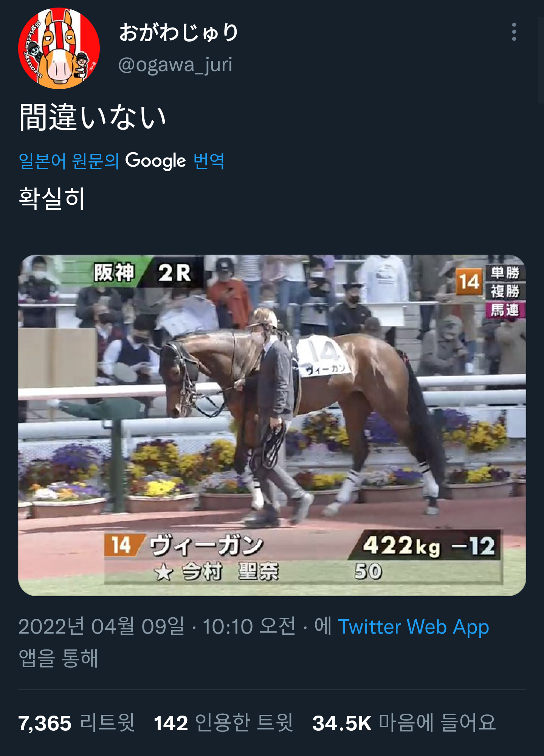Image resolution: width=544 pixels, height=756 pixels.
Task: Tap the 앱을 통해 text below the timestamp
Action: [58, 658]
